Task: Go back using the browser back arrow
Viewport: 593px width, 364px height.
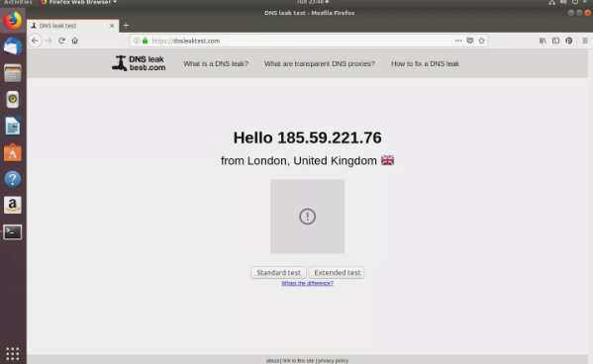Action: (35, 41)
